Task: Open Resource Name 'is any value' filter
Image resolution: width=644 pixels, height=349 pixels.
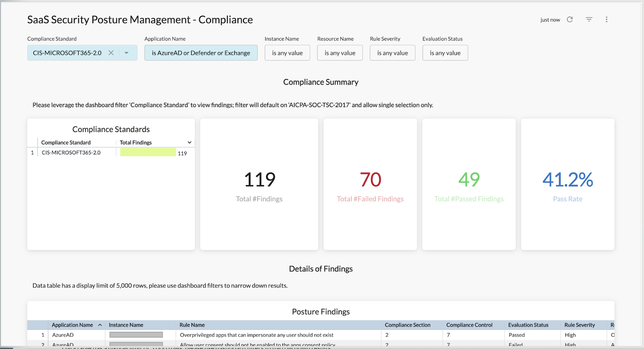Action: point(340,53)
